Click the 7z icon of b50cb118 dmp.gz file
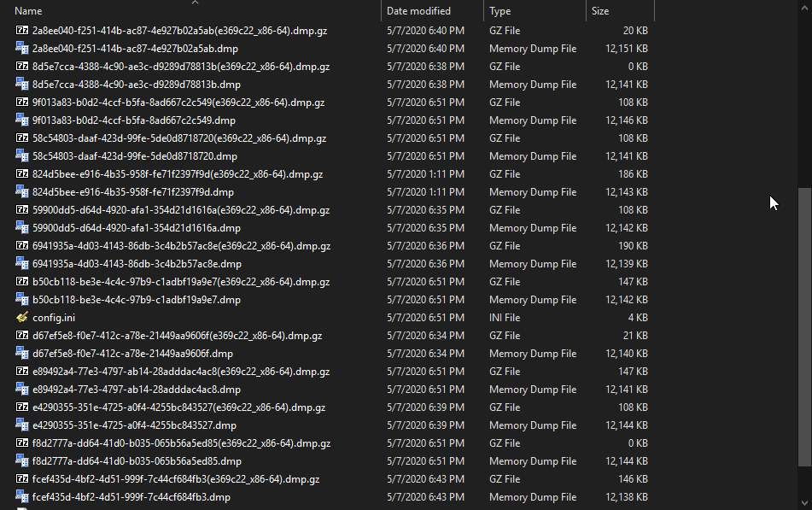 (x=21, y=281)
